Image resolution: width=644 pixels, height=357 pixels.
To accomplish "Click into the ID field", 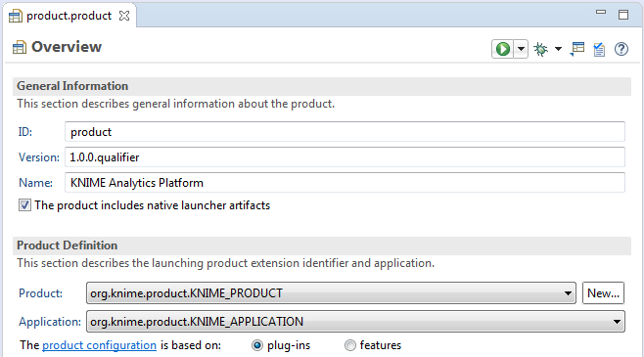I will [345, 132].
